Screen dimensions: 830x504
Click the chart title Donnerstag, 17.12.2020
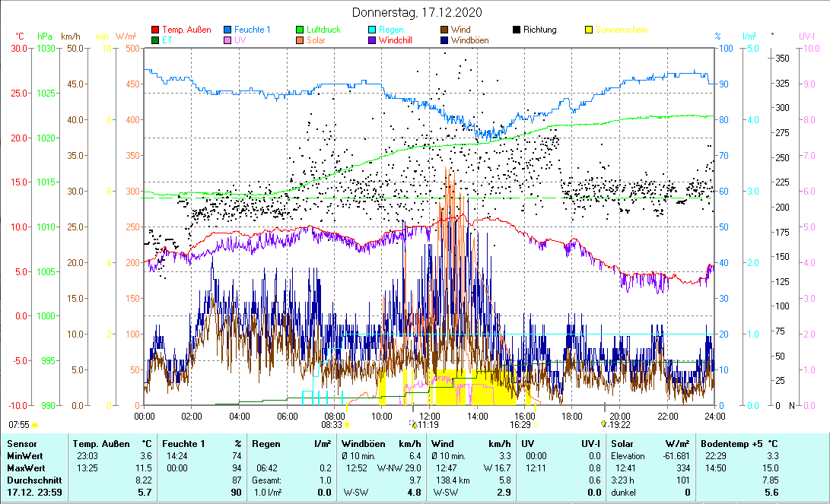(x=417, y=13)
